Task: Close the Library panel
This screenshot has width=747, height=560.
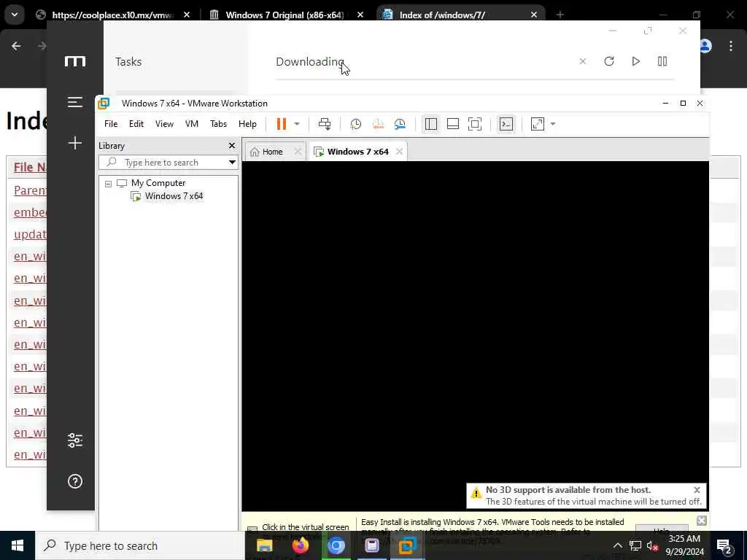Action: (x=231, y=146)
